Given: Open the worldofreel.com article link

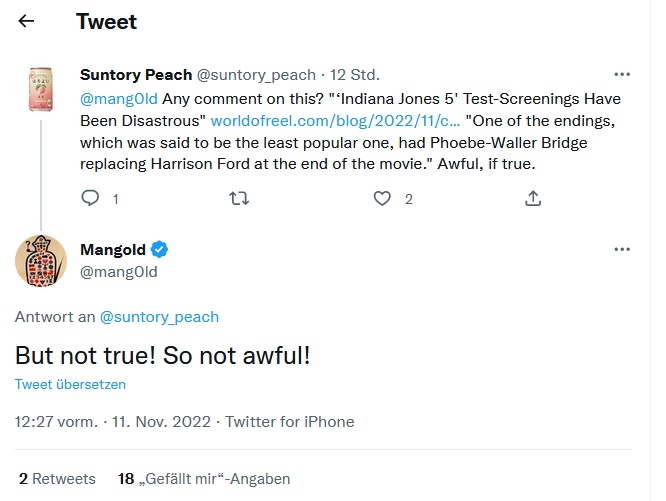Looking at the screenshot, I should (294, 120).
